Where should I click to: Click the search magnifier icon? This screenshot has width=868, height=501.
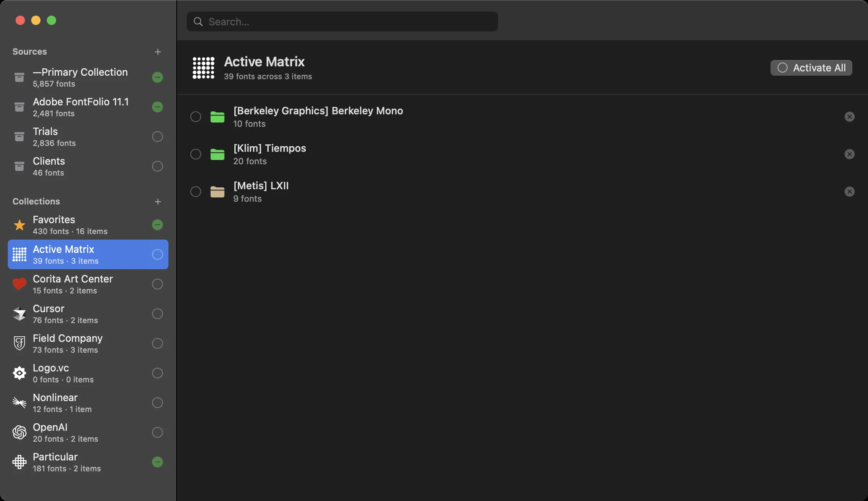(x=198, y=22)
